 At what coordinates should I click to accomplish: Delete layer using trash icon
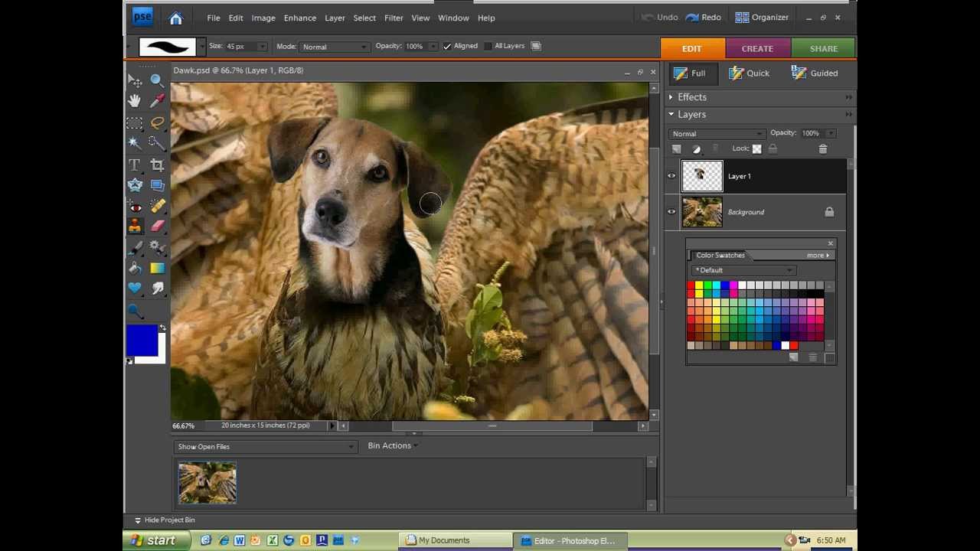coord(823,149)
